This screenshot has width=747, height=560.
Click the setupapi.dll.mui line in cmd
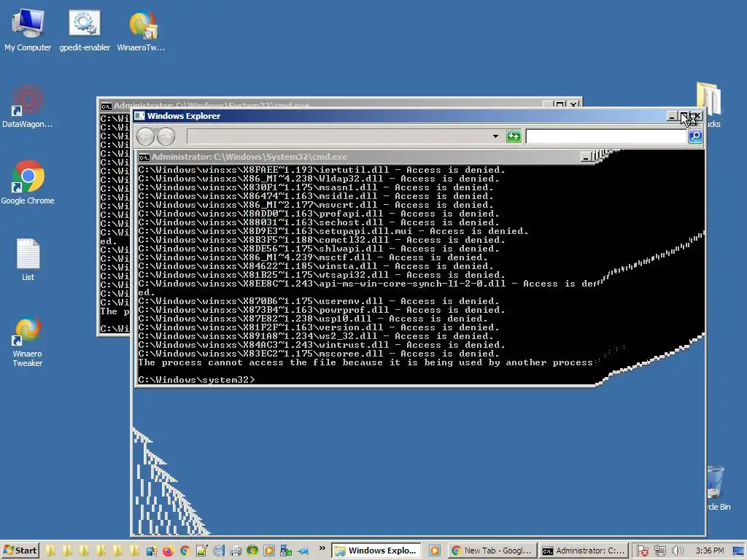[x=333, y=231]
